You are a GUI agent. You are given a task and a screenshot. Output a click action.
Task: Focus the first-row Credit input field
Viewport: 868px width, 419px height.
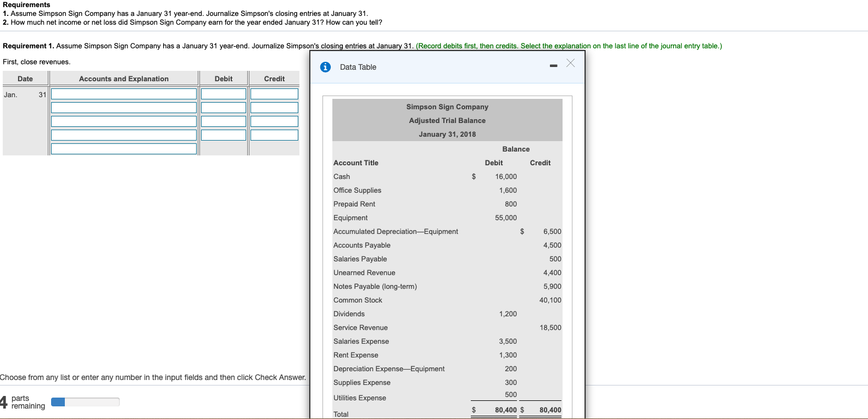[x=274, y=94]
